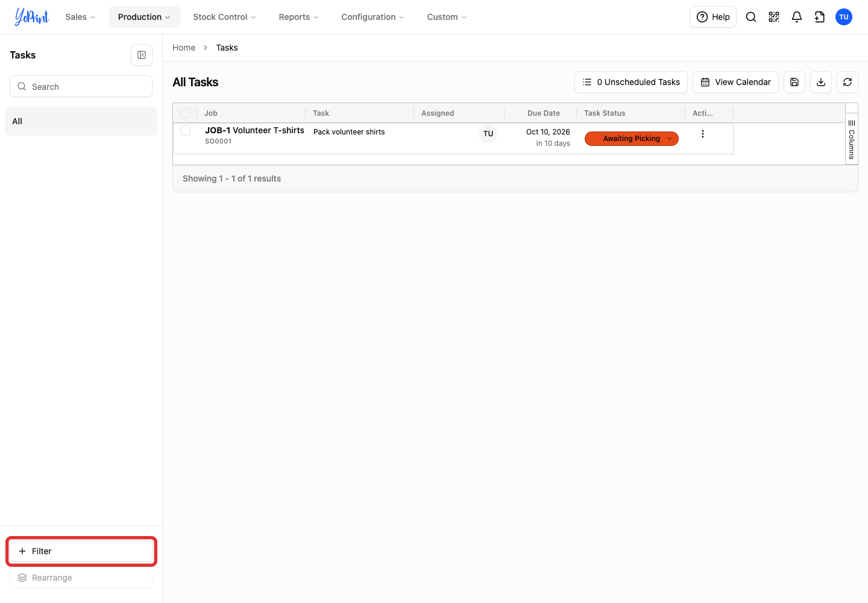Open the Configuration menu
The image size is (868, 603).
click(x=373, y=17)
